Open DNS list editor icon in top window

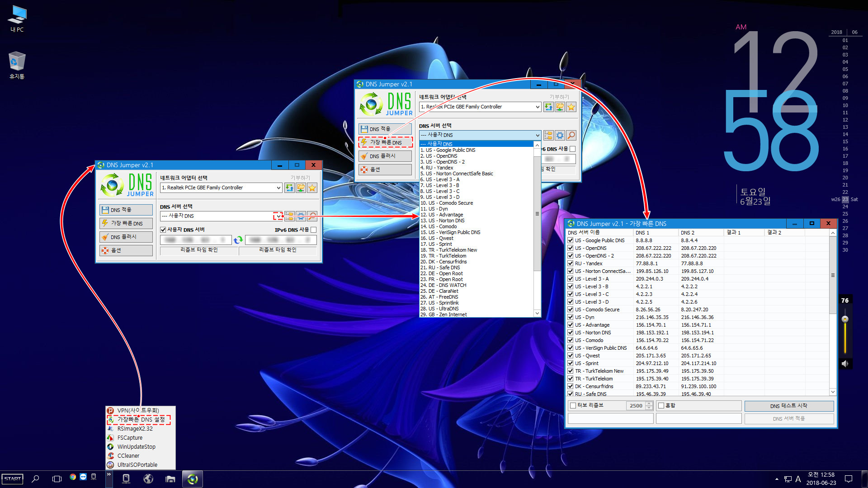(x=548, y=135)
